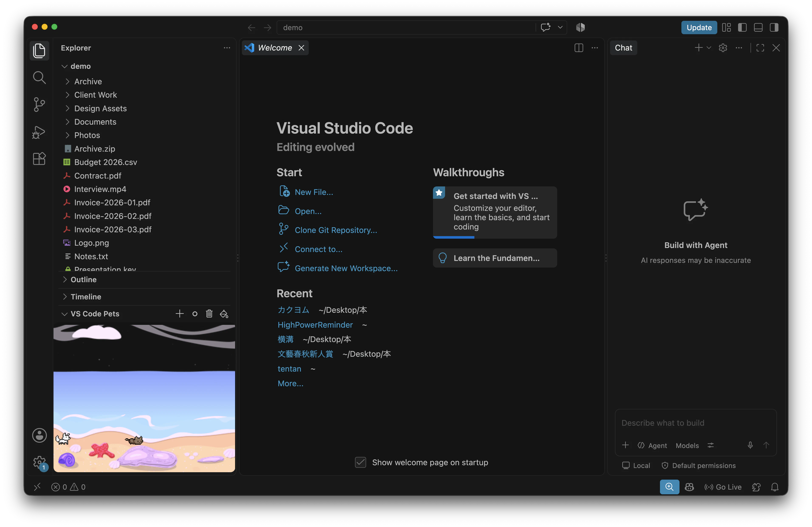Open the Agent mode picker

[x=652, y=445]
